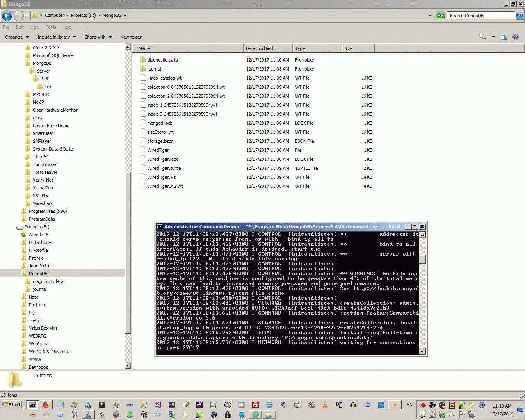The width and height of the screenshot is (525, 420).
Task: Click the Command Prompt taskbar button
Action: point(32,405)
